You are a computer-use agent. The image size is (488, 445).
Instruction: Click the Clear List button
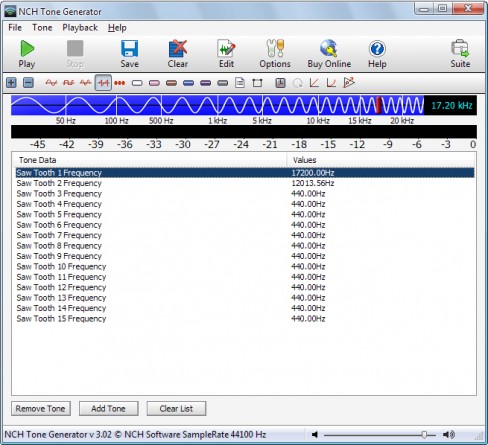pyautogui.click(x=176, y=409)
